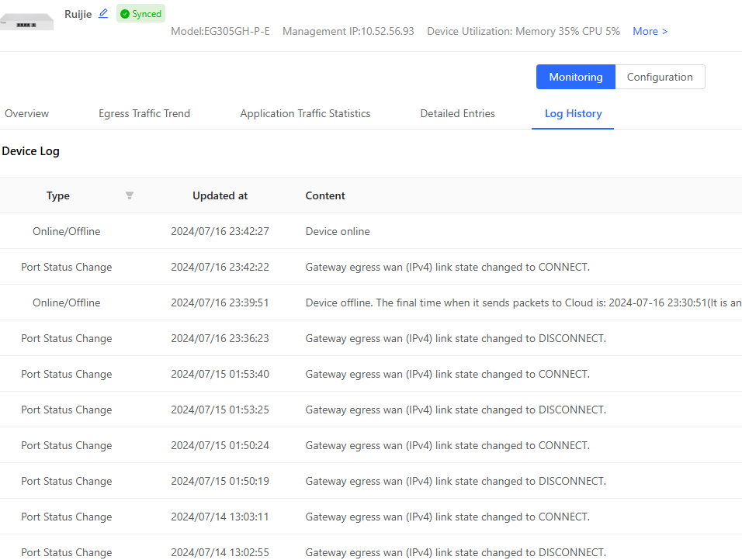Click timestamp 2024/07/16 23:39:51

220,302
